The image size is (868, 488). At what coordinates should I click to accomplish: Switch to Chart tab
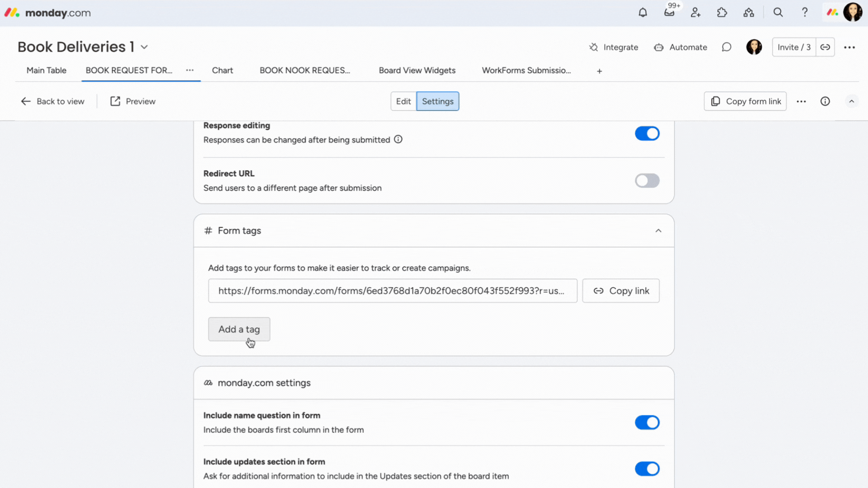222,70
